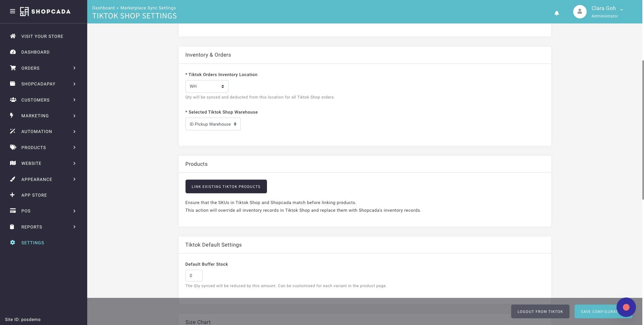Click the App Store plus icon
Viewport: 644px width, 325px height.
coord(12,195)
